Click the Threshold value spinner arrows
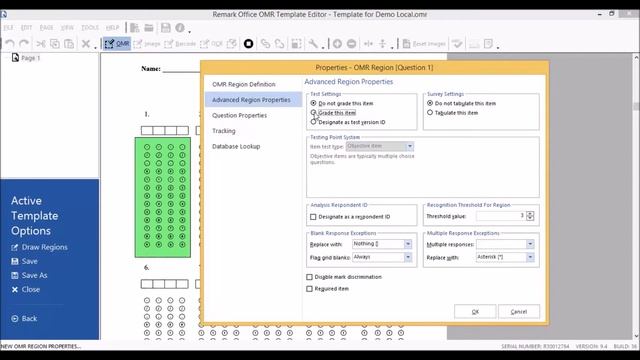 pos(530,216)
